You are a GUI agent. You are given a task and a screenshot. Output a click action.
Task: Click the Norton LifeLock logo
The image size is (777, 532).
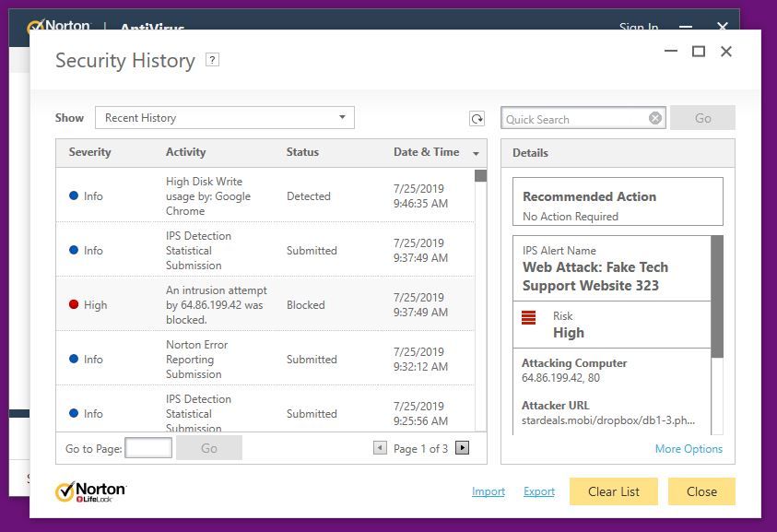click(90, 491)
